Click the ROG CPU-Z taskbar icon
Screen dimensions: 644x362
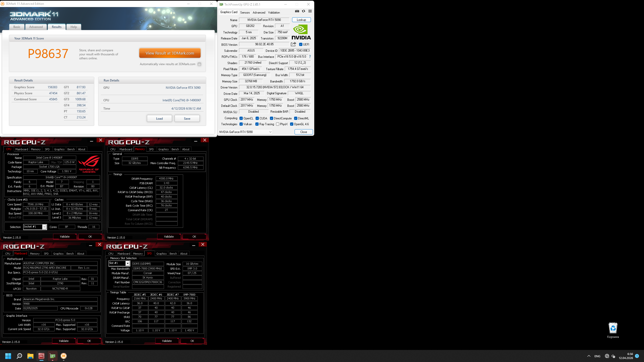[42, 356]
